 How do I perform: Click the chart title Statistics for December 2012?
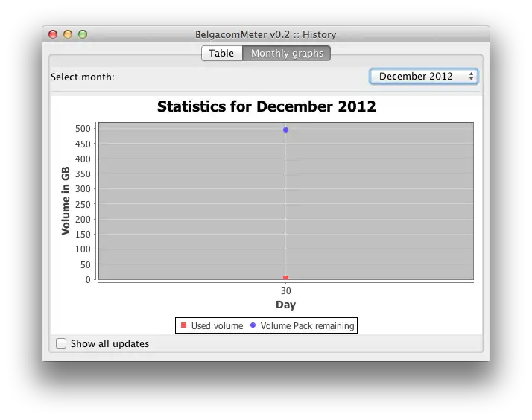pyautogui.click(x=266, y=106)
